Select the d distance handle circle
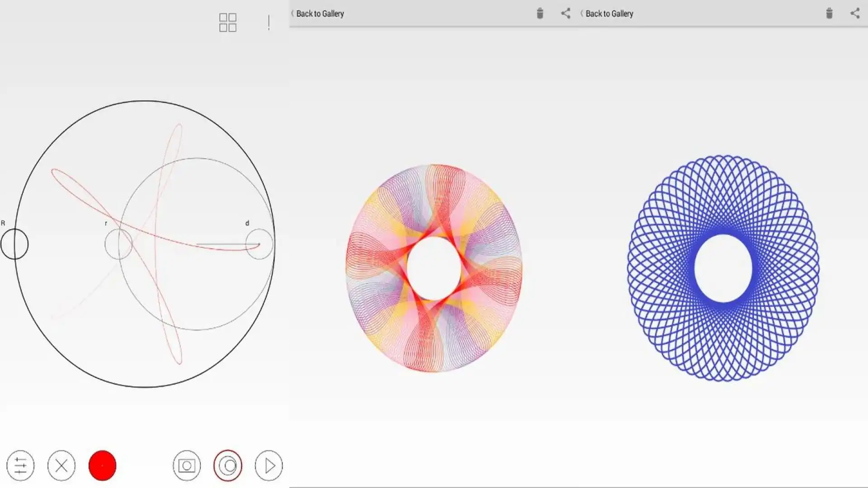This screenshot has height=488, width=868. pos(259,244)
